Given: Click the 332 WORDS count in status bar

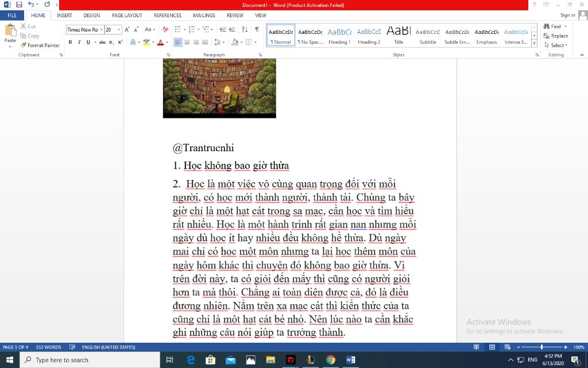Looking at the screenshot, I should point(48,347).
